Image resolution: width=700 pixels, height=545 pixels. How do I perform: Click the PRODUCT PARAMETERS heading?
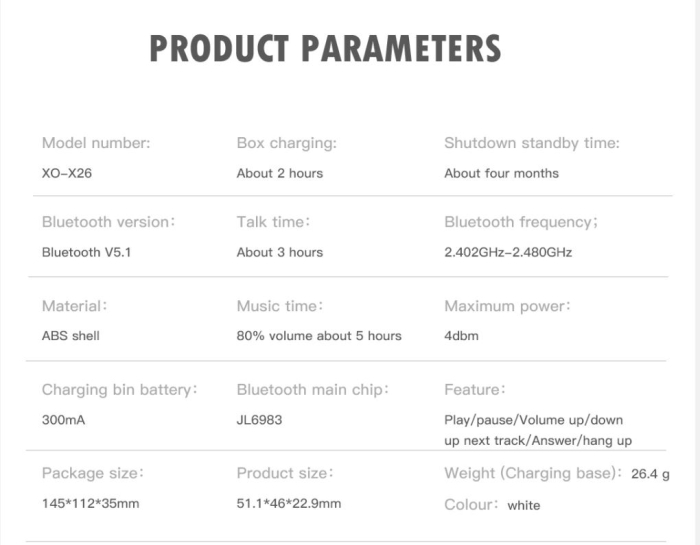pos(325,48)
